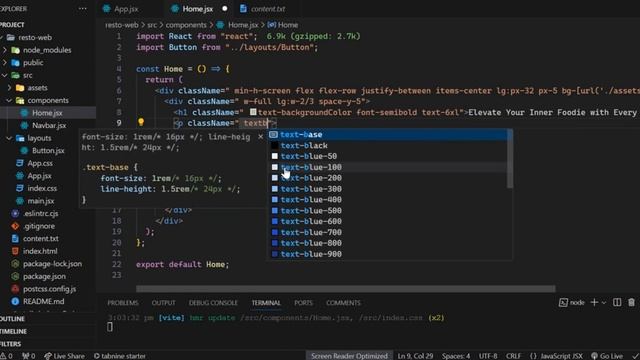640x360 pixels.
Task: Open Home.jsx in the file tree
Action: 47,113
